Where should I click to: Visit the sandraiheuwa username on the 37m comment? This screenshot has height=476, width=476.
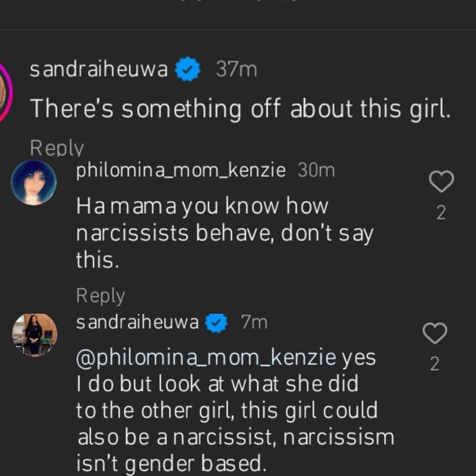tap(99, 70)
